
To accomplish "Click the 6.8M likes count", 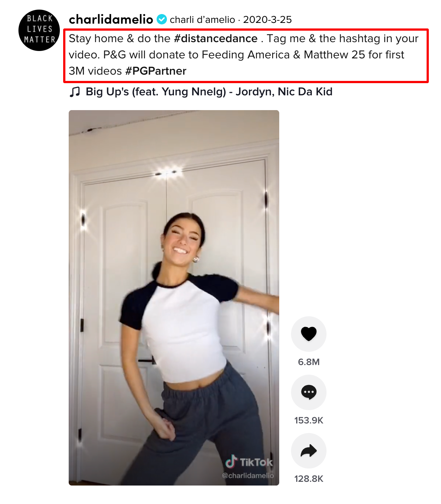I will point(309,362).
